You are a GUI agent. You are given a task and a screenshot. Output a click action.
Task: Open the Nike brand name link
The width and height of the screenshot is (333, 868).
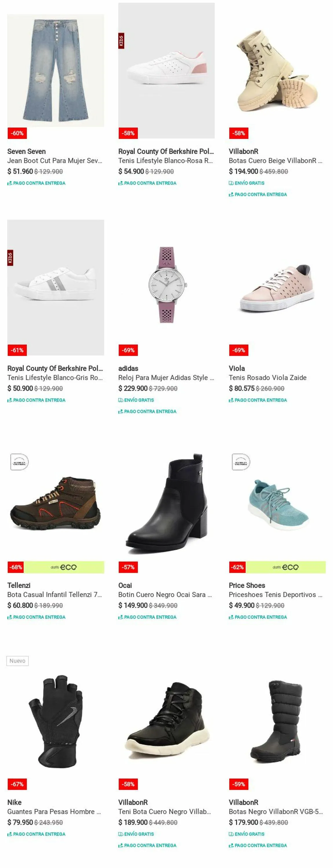pos(14,802)
